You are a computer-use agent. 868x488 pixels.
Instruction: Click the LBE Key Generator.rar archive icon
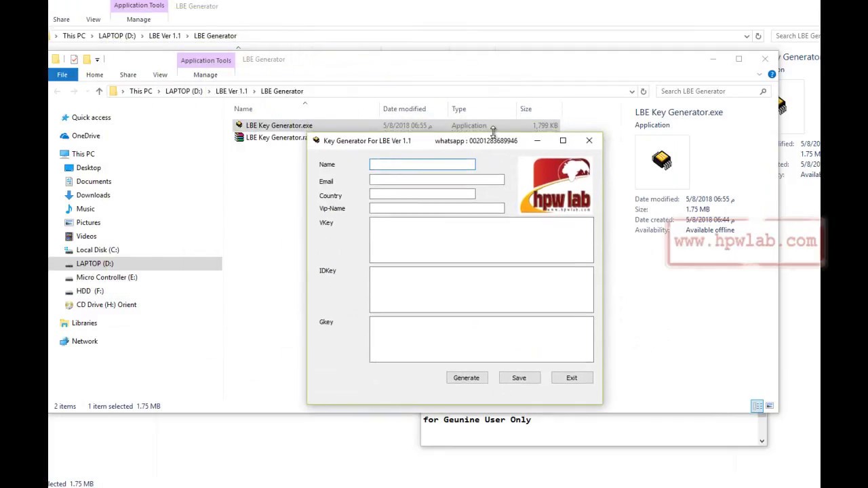[239, 138]
